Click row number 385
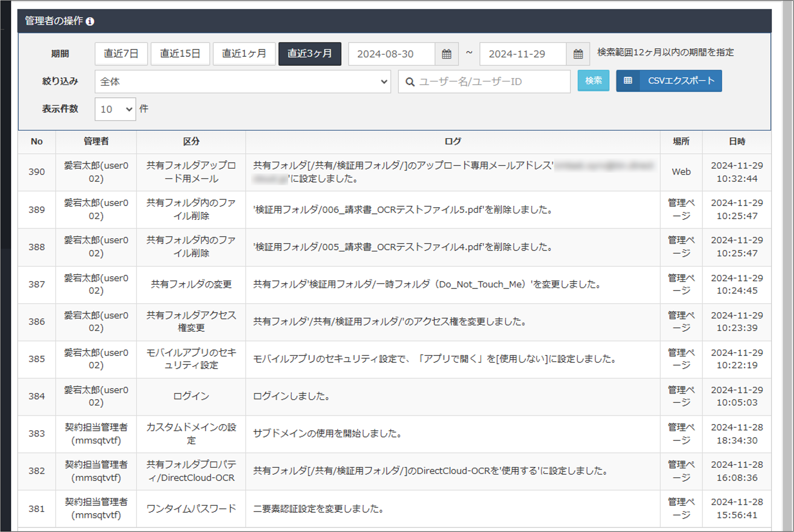 [37, 359]
